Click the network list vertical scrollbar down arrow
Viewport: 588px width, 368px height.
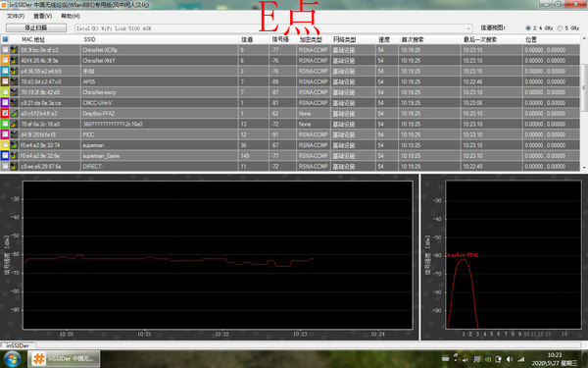[x=584, y=168]
